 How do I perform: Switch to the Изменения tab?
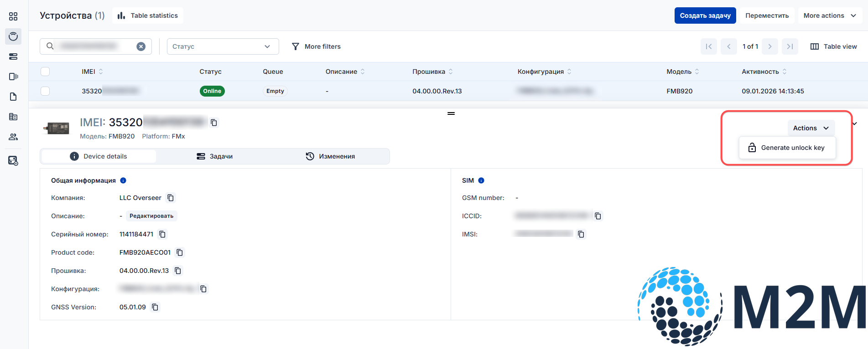(x=330, y=156)
